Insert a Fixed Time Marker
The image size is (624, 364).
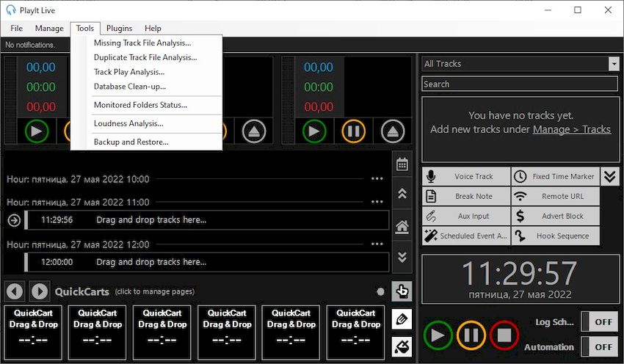point(555,176)
